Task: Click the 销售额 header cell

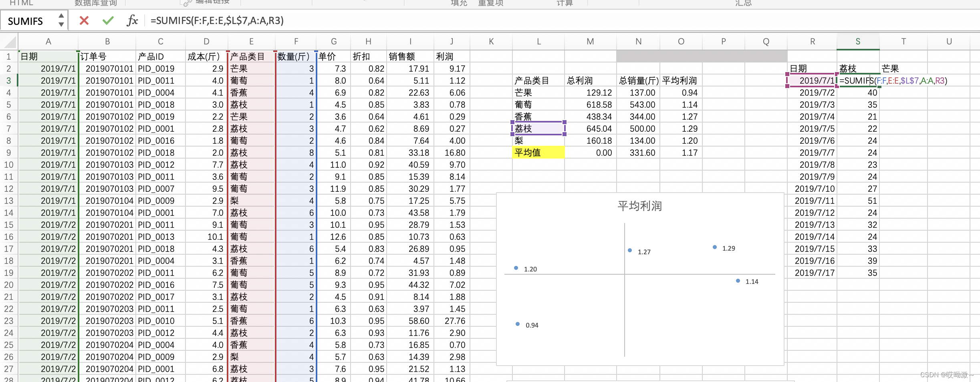Action: click(410, 56)
